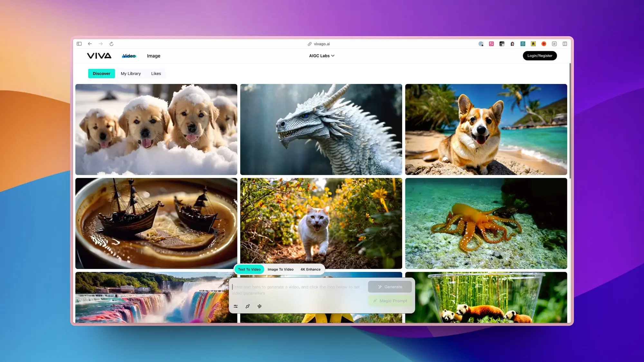Click the Video navigation item
The width and height of the screenshot is (644, 362).
pyautogui.click(x=129, y=56)
